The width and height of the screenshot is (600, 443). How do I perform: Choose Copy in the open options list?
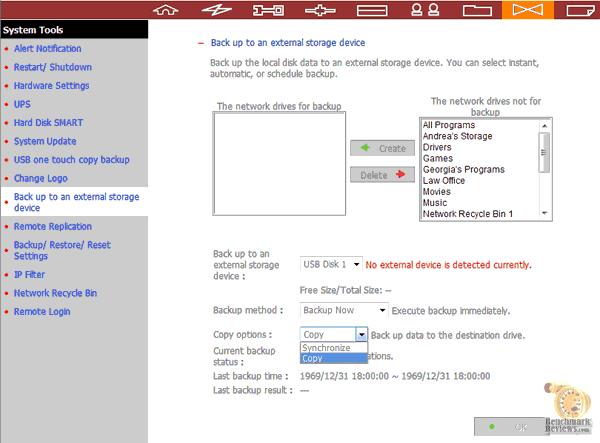334,358
